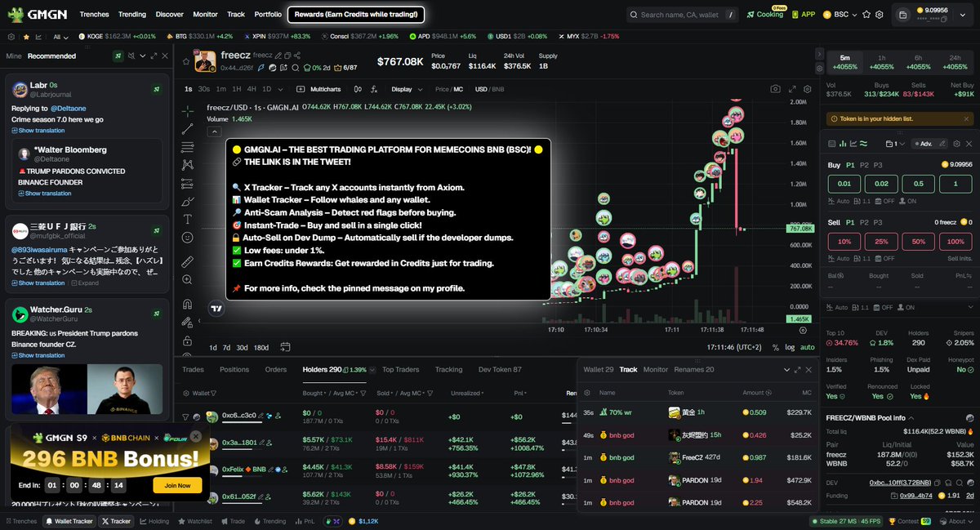Open wallet 0xFelix in holders list
Image resolution: width=980 pixels, height=530 pixels.
243,470
